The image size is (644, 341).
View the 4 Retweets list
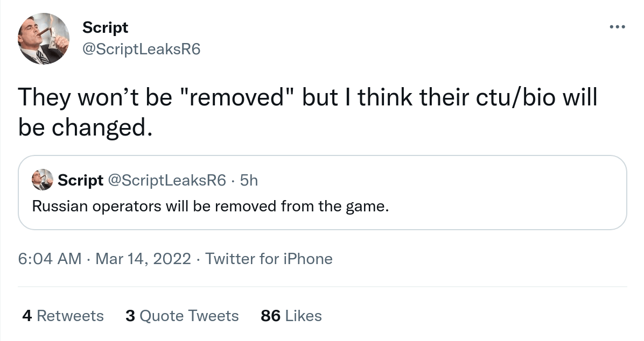[x=62, y=316]
